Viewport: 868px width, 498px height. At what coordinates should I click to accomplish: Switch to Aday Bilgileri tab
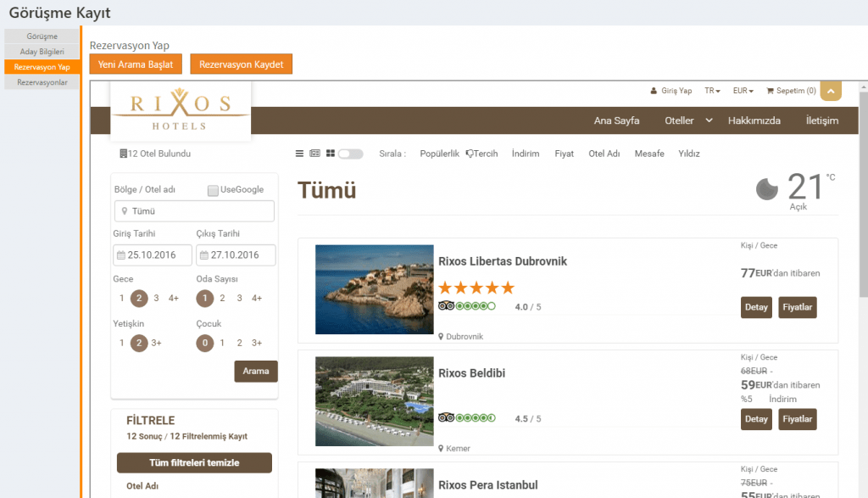click(42, 52)
